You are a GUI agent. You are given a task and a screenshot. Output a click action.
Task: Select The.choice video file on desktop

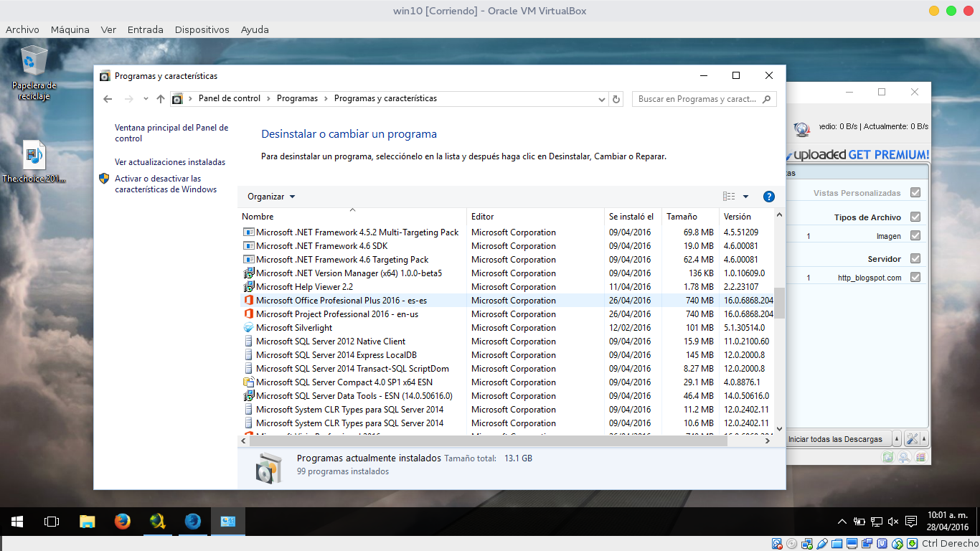34,162
